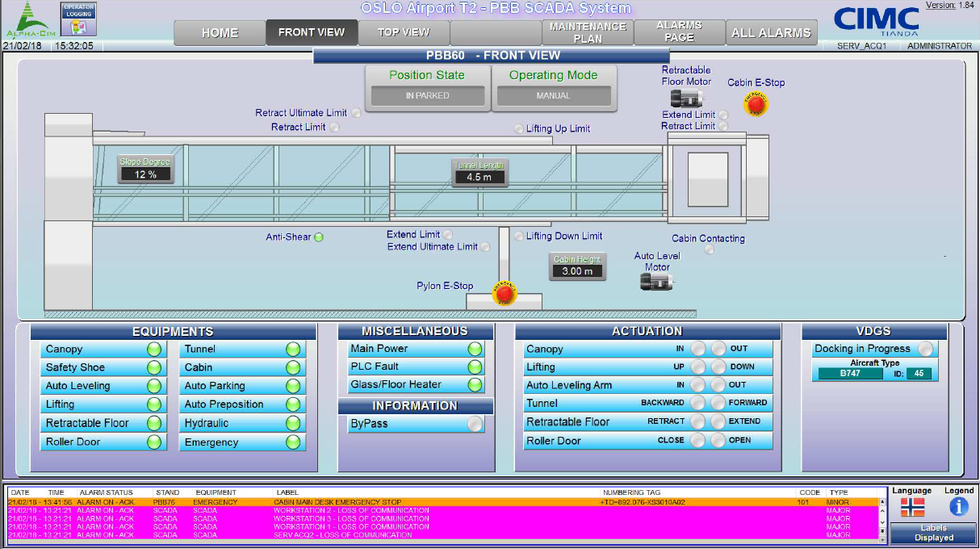Toggle the ByPass indicator
980x549 pixels.
click(x=475, y=423)
